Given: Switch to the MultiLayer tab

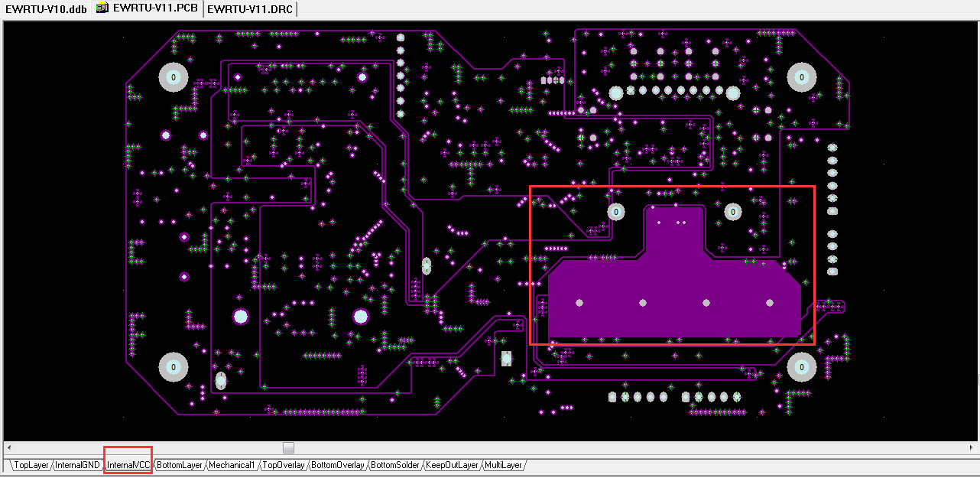Looking at the screenshot, I should pos(503,465).
